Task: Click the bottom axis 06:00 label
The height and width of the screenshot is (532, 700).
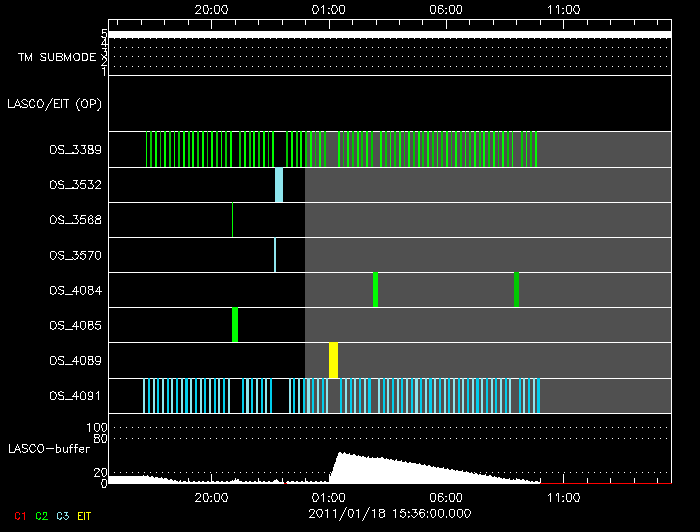Action: tap(446, 498)
